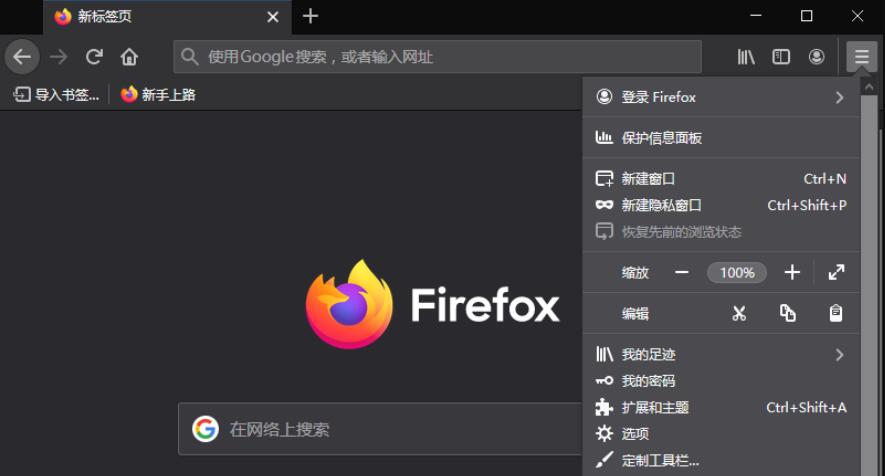Image resolution: width=885 pixels, height=476 pixels.
Task: Close the 新标签页 tab
Action: coord(273,17)
